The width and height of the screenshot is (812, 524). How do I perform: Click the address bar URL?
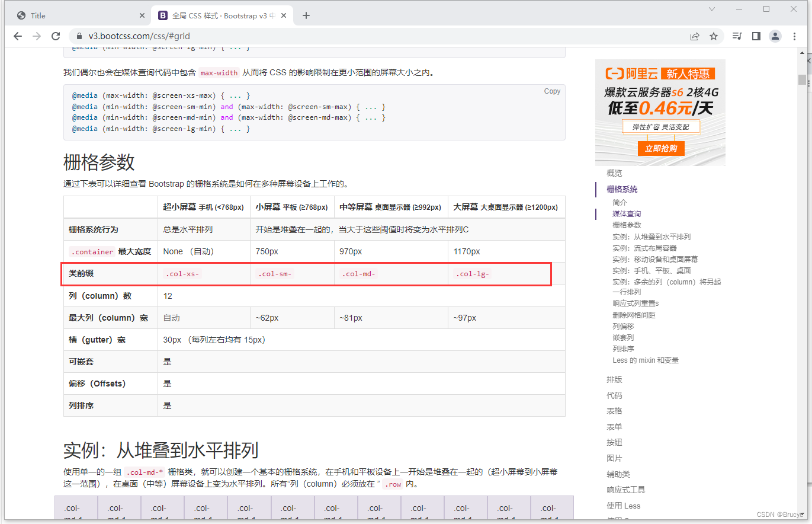(139, 36)
